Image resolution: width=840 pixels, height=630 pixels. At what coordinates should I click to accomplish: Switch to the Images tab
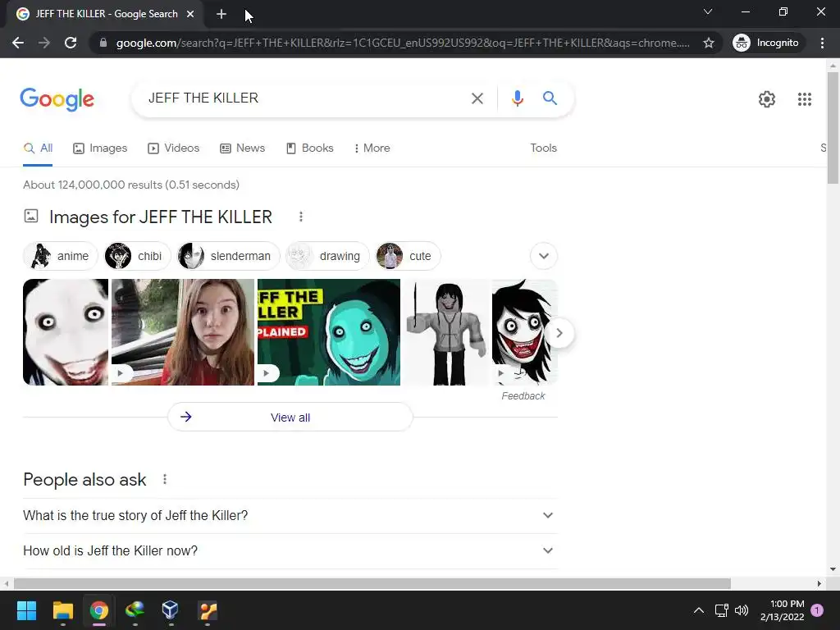(x=100, y=148)
